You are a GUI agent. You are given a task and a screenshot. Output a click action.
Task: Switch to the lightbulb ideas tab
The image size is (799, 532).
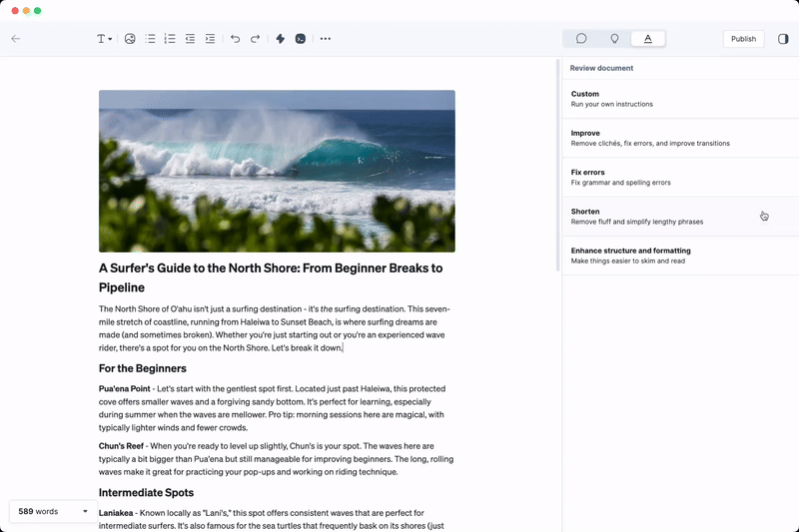[x=614, y=39]
